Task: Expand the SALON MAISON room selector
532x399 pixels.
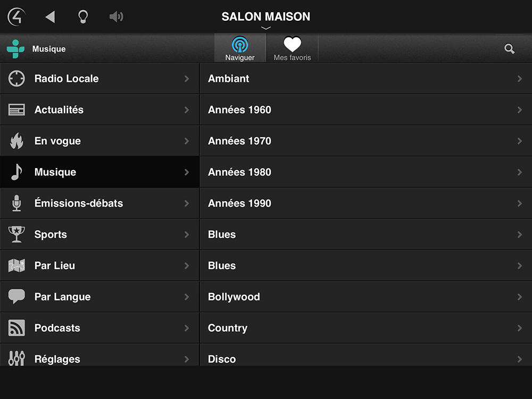Action: pyautogui.click(x=266, y=20)
